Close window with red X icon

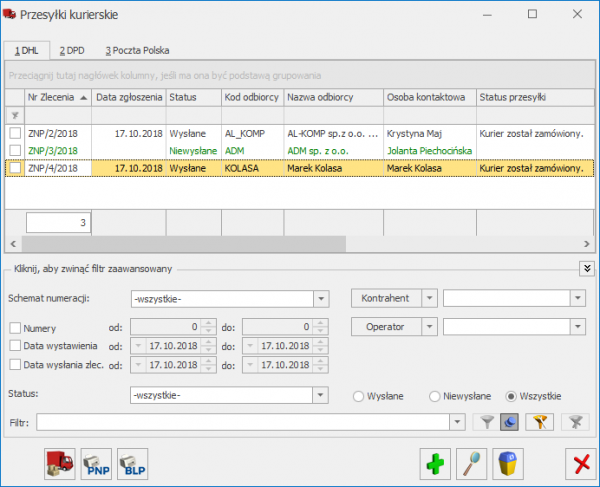click(579, 463)
